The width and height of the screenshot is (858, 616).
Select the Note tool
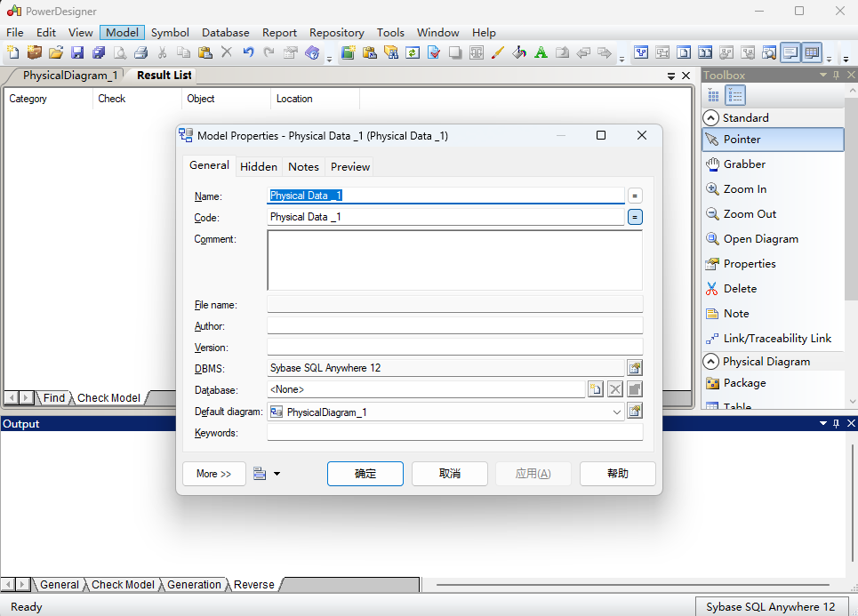click(x=774, y=314)
